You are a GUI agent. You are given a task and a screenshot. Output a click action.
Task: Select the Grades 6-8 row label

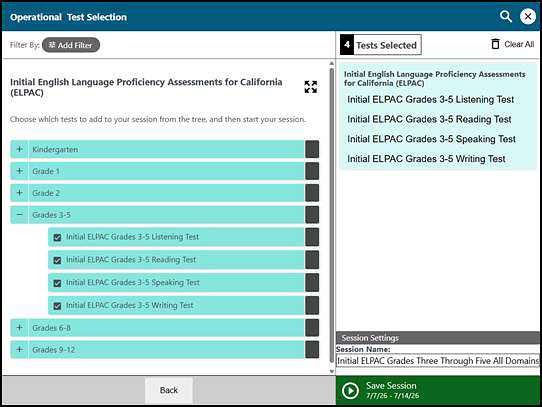[x=51, y=328]
